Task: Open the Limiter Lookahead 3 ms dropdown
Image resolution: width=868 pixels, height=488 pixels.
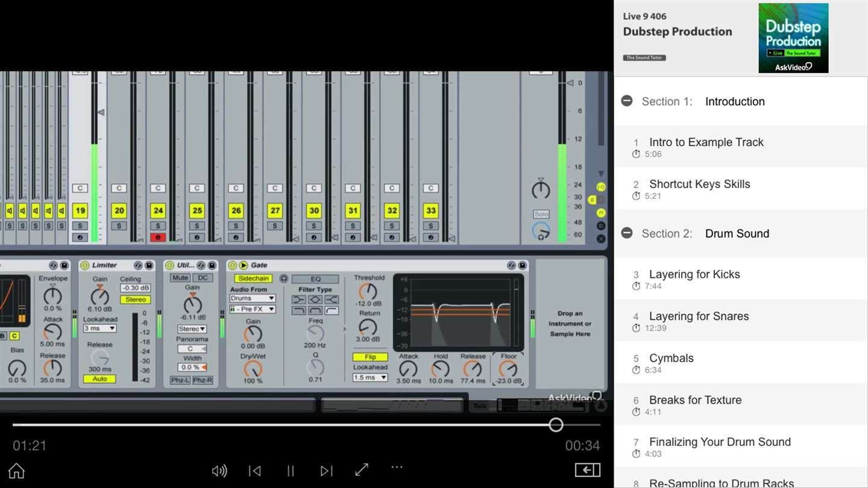Action: 99,328
